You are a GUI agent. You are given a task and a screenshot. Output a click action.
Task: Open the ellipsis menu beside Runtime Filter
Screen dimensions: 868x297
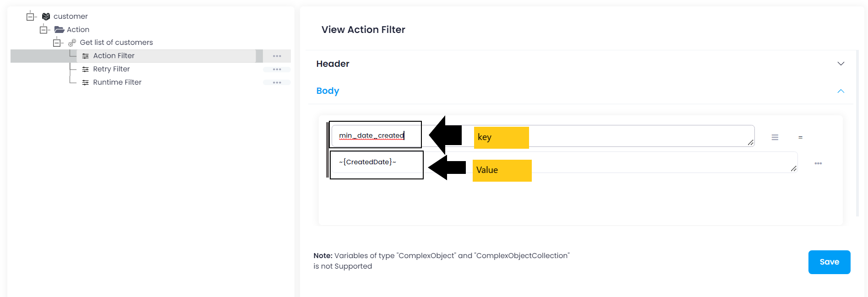coord(277,82)
